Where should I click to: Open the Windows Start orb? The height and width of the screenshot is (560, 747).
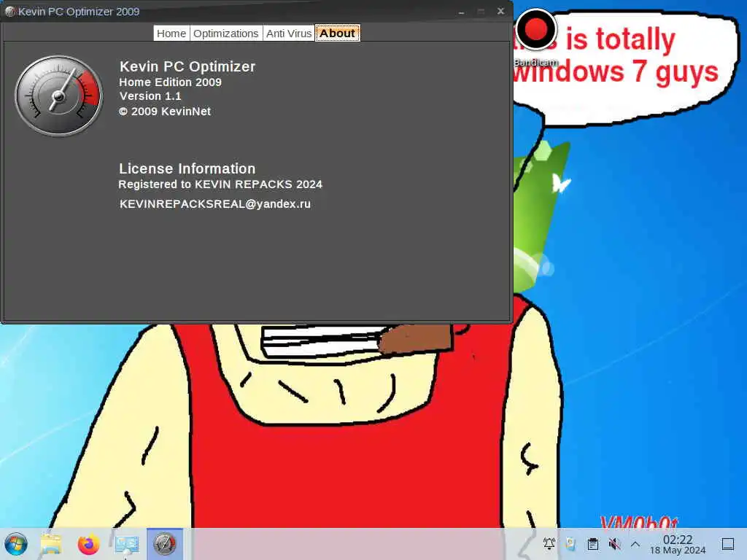tap(16, 544)
